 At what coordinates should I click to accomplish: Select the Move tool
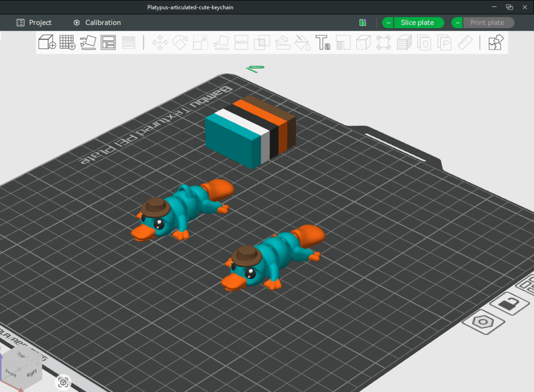(160, 43)
